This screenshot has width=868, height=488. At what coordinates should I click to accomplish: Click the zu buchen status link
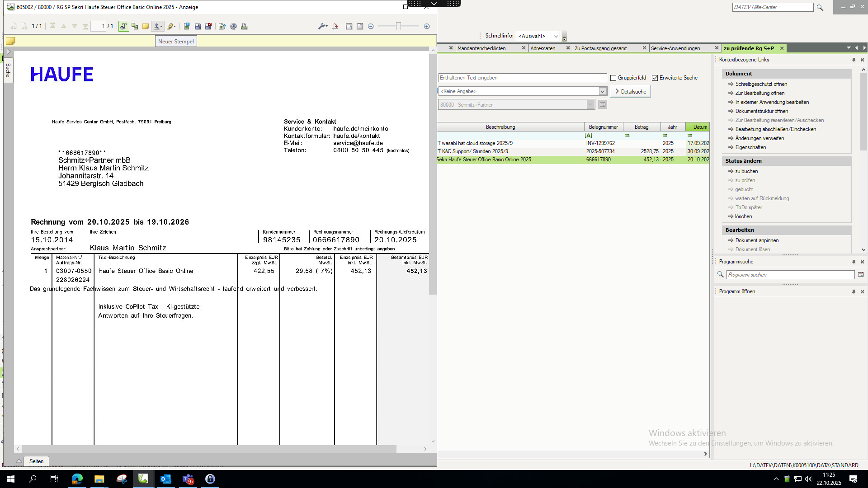point(746,171)
